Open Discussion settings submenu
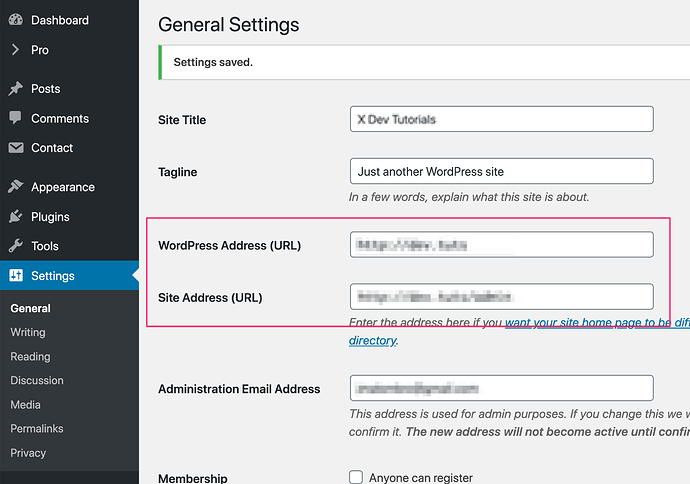 point(37,381)
